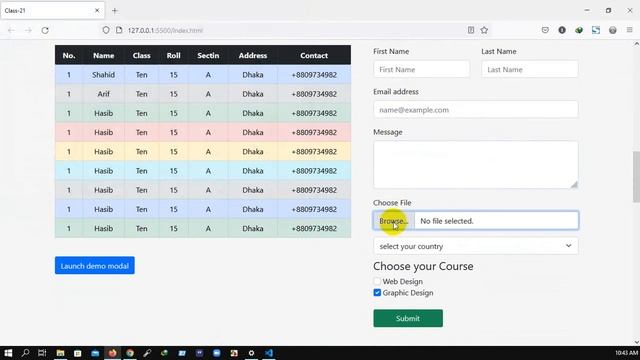Click the vertical page scrollbar thumb
Screen dimensions: 640x360
pyautogui.click(x=636, y=176)
